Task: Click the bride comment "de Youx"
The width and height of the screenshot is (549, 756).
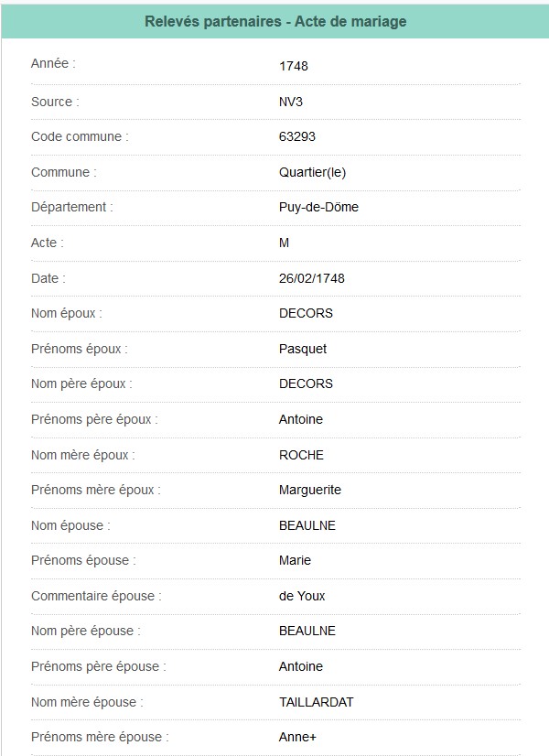Action: click(x=302, y=596)
